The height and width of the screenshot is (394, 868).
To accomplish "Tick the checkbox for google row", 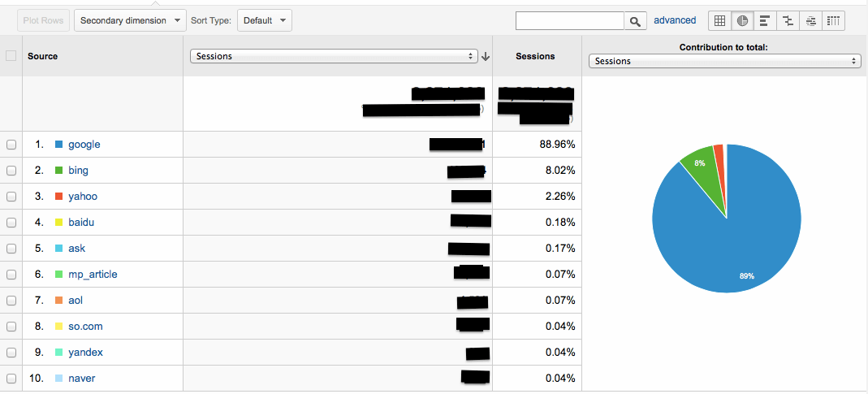I will coord(11,145).
